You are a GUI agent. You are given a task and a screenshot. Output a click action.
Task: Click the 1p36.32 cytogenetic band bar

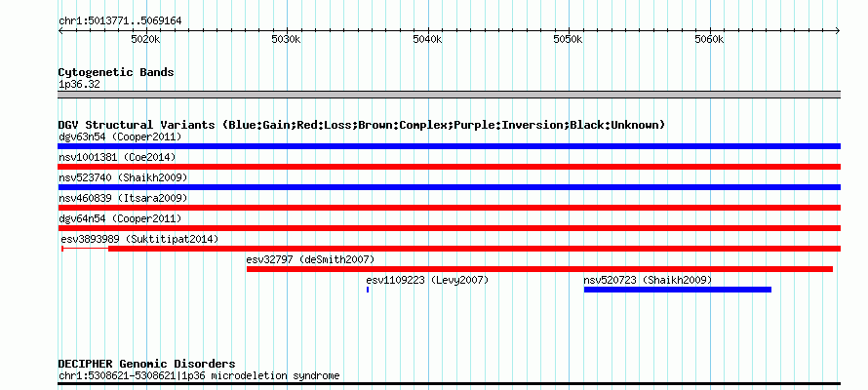(x=449, y=95)
